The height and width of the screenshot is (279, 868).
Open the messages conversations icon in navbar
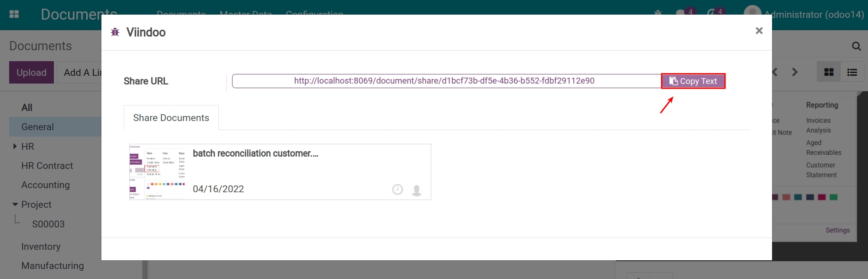pos(680,13)
